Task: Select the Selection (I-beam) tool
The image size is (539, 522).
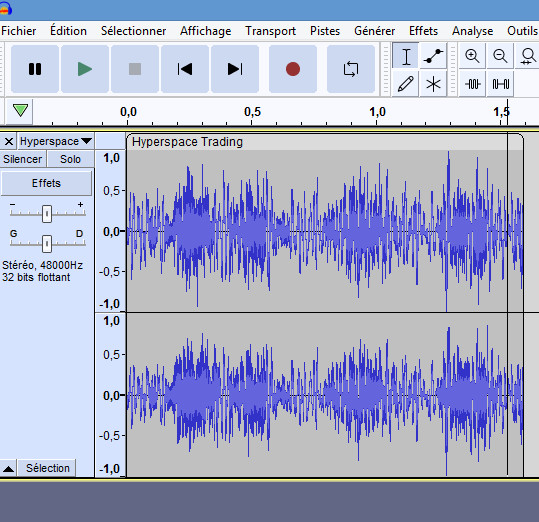Action: pyautogui.click(x=406, y=56)
